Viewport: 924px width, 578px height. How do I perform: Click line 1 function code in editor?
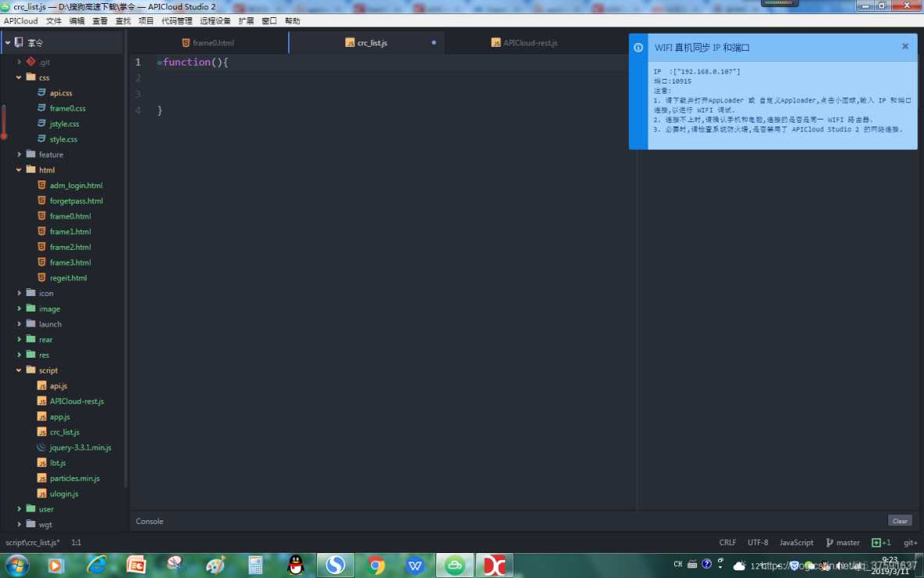193,62
